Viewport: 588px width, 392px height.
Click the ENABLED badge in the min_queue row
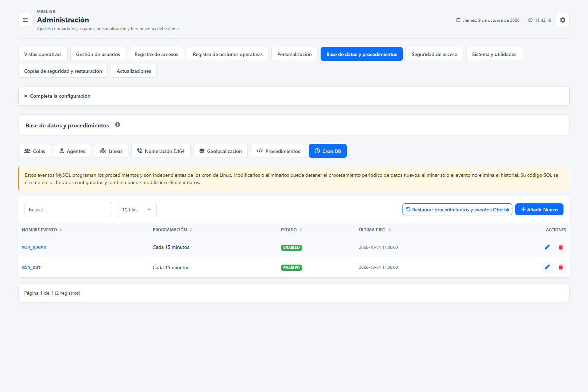292,247
